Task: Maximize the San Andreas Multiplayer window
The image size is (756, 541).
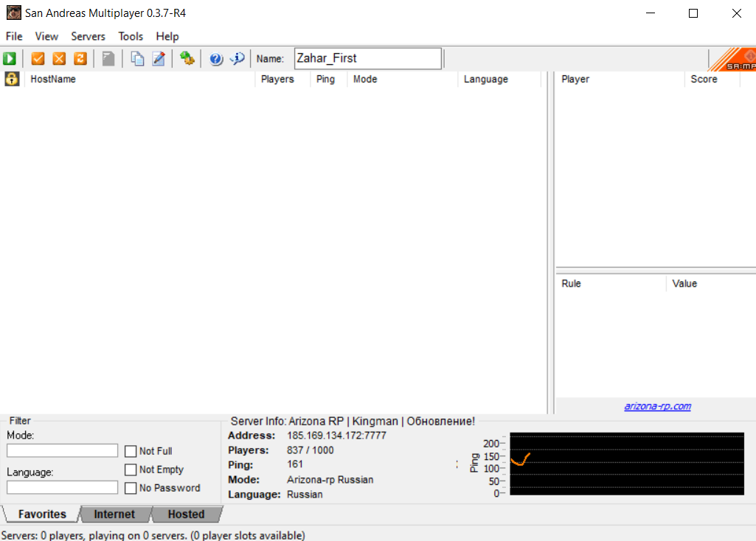Action: [x=693, y=13]
